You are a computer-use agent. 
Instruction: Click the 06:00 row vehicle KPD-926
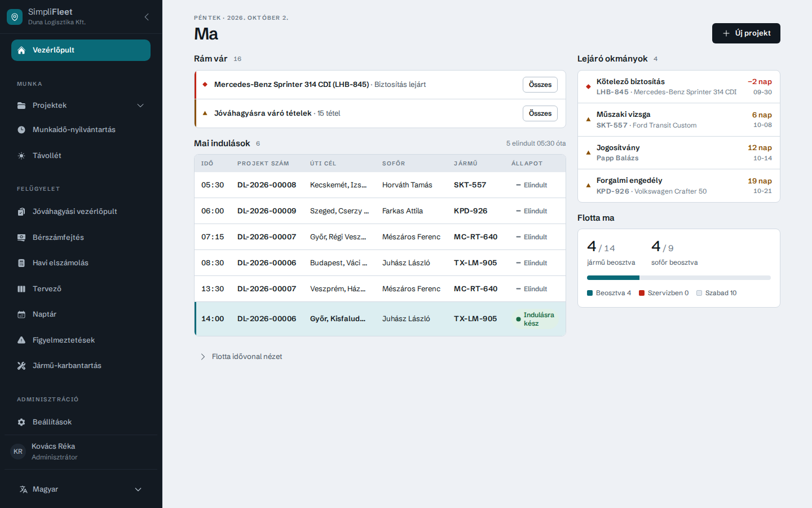coord(471,211)
